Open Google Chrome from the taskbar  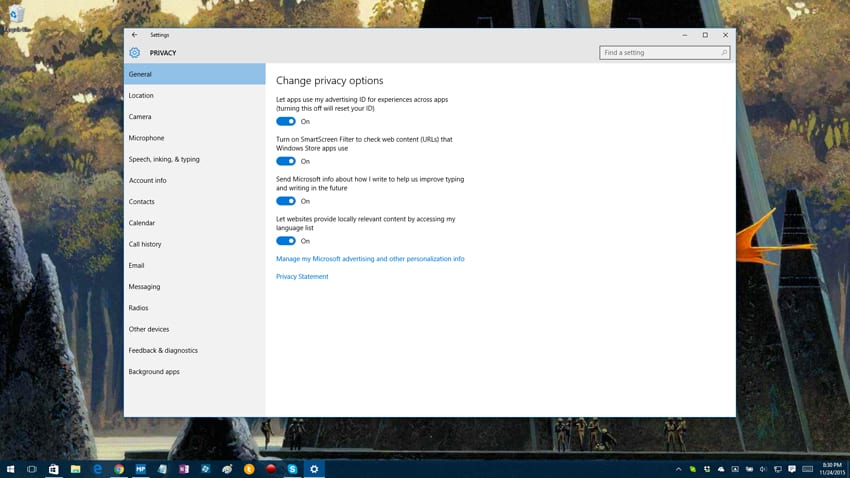pos(119,469)
